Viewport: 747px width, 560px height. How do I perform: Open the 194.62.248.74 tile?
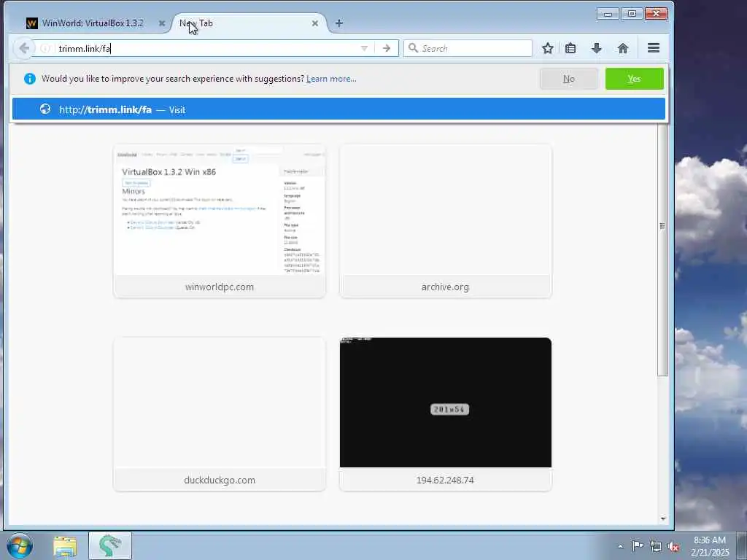446,414
